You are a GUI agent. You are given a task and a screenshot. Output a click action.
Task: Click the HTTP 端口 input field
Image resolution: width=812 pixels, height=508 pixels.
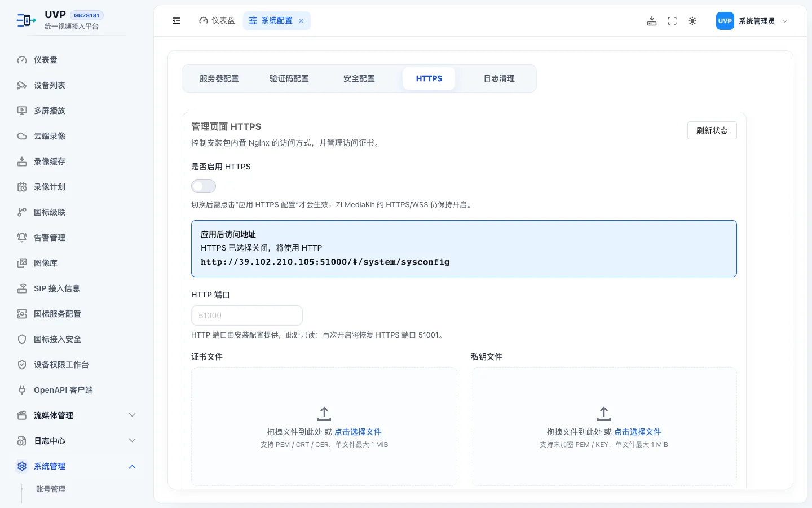pos(247,316)
